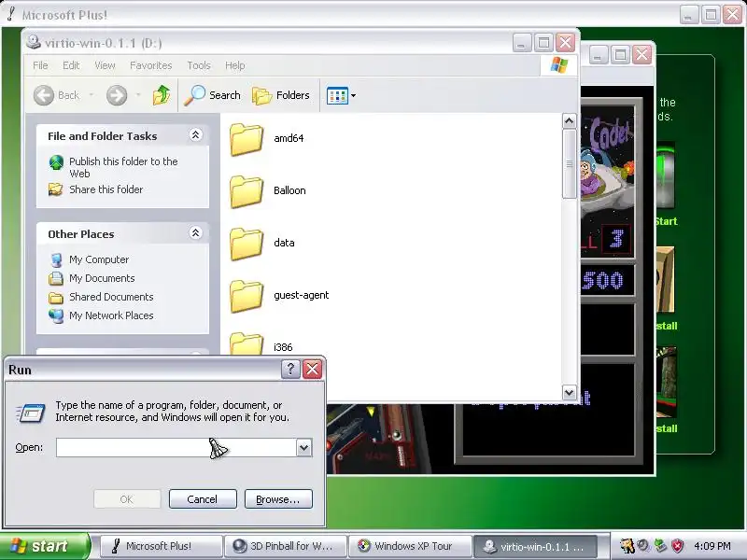Select the Balloon folder icon
This screenshot has height=560, width=747.
[x=247, y=191]
